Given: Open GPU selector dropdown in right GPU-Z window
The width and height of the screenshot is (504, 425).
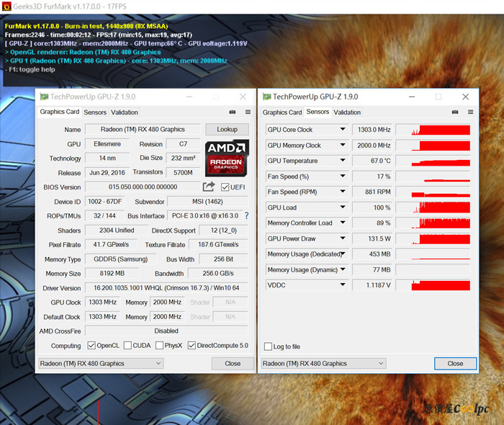Looking at the screenshot, I should [324, 363].
